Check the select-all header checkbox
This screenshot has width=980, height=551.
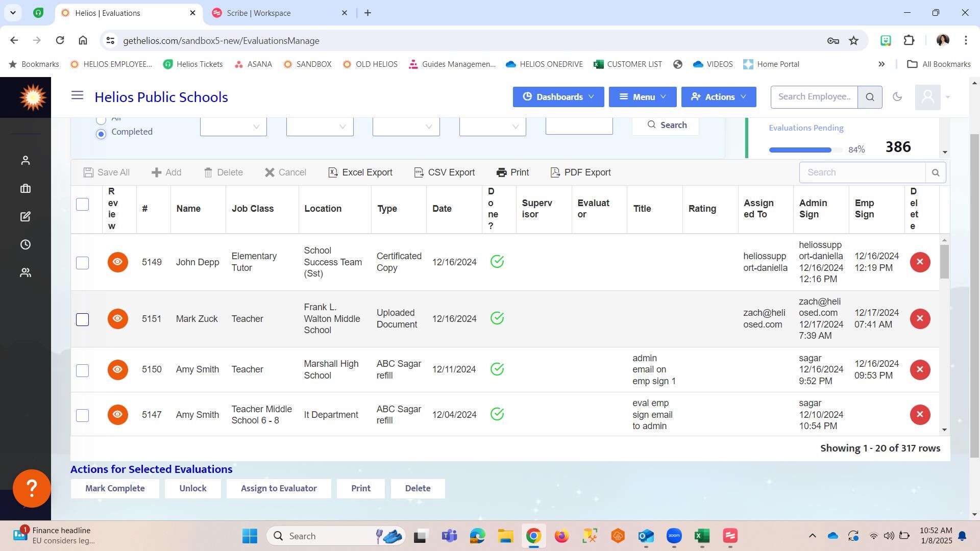pyautogui.click(x=82, y=205)
